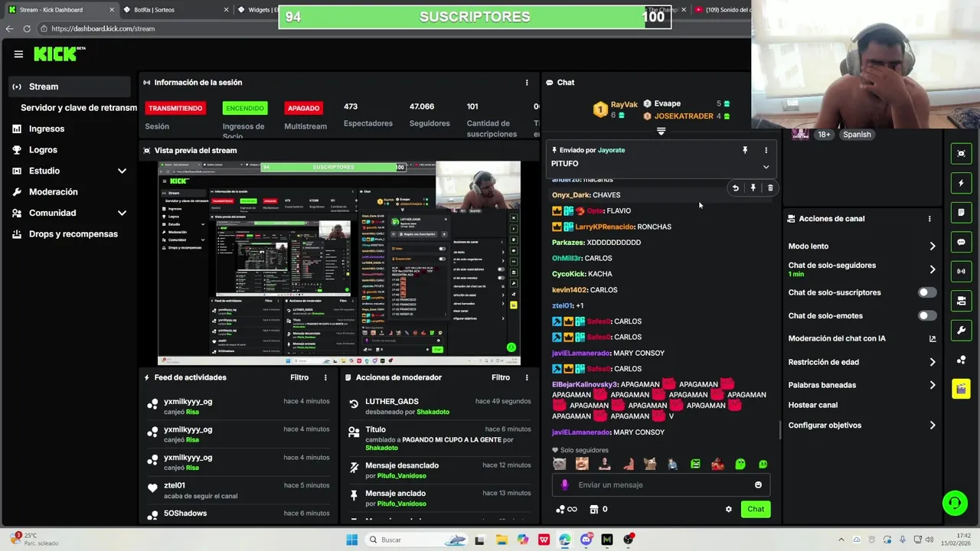Click the chat panel scrollbar
Image resolution: width=980 pixels, height=551 pixels.
point(780,430)
